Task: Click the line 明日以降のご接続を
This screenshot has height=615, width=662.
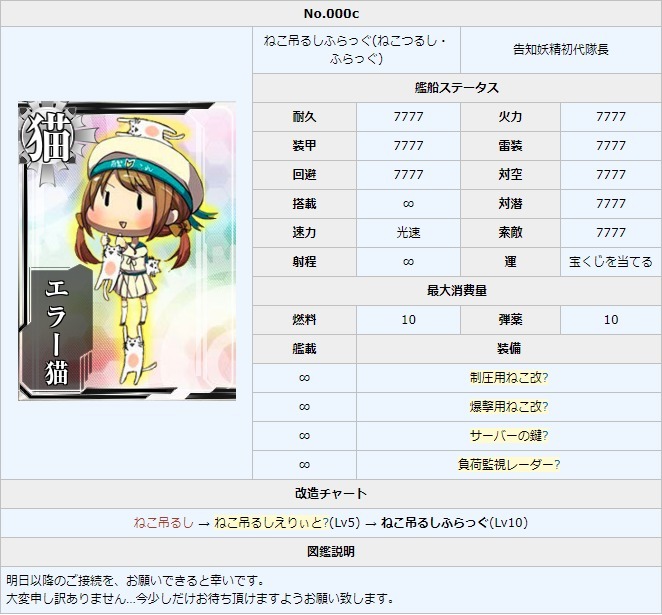Action: pos(136,581)
